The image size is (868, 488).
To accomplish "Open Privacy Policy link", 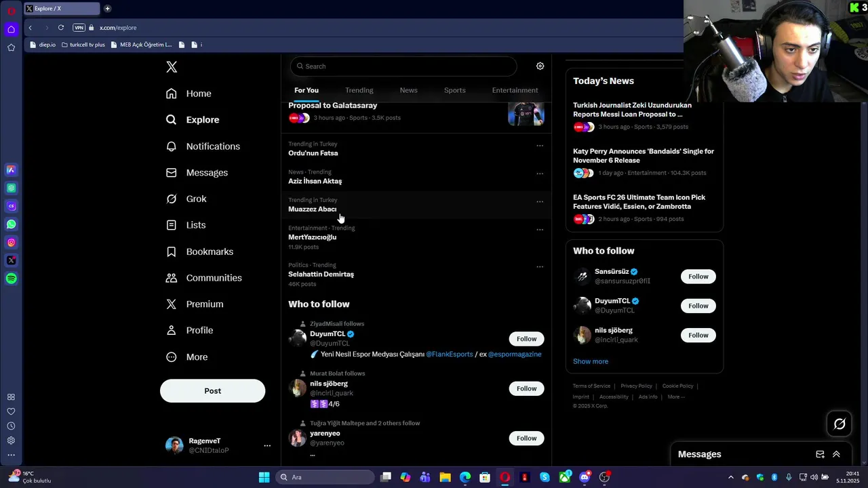I will (636, 386).
